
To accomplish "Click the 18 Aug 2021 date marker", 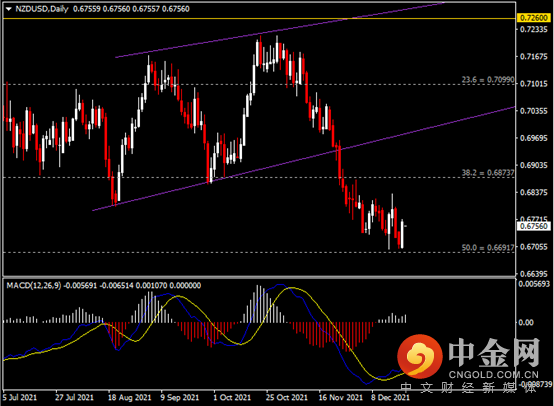I will [x=129, y=398].
